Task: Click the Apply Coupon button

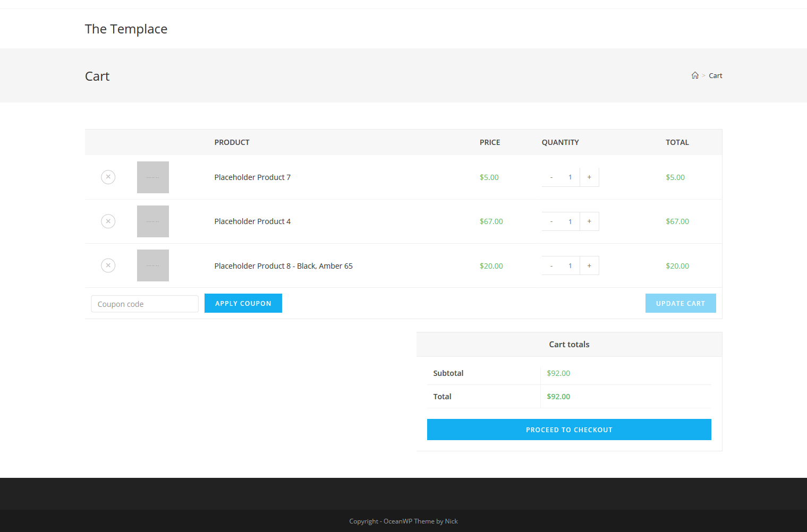Action: point(243,303)
